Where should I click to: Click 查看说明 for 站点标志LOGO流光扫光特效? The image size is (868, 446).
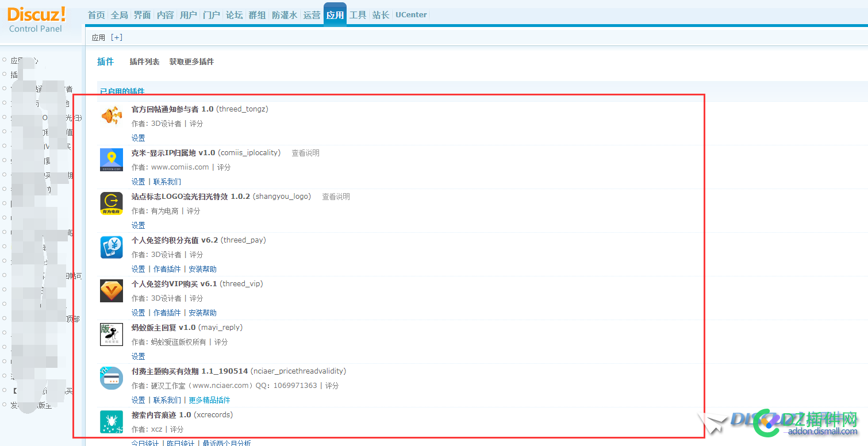tap(336, 197)
